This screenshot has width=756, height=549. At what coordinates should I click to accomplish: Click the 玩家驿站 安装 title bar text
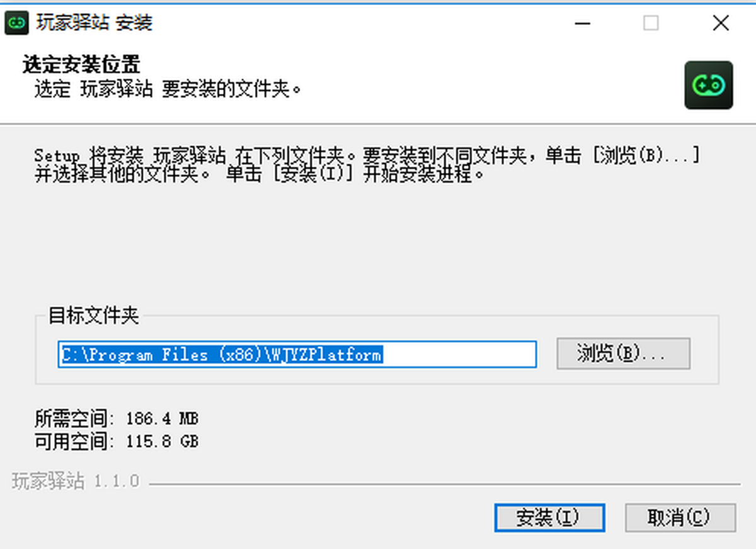94,24
